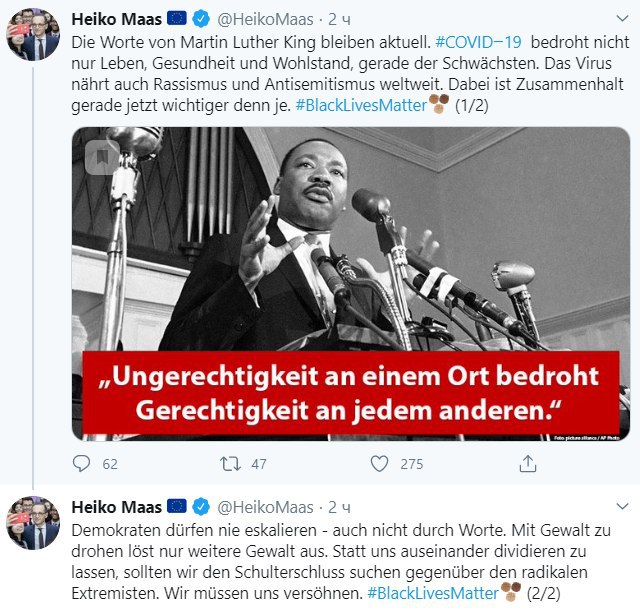Click @HeikoMaas handle in second tweet
This screenshot has height=611, width=640.
click(265, 507)
